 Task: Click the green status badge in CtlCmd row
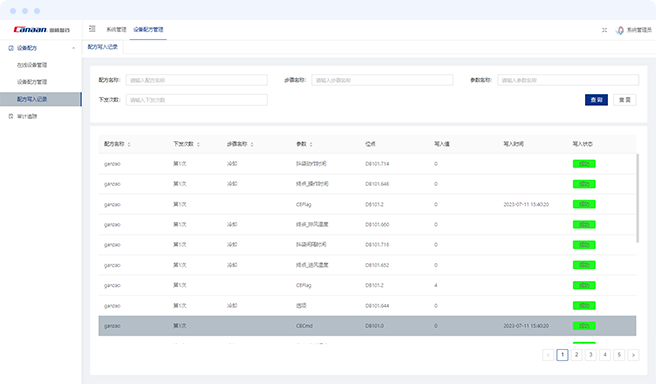tap(584, 326)
